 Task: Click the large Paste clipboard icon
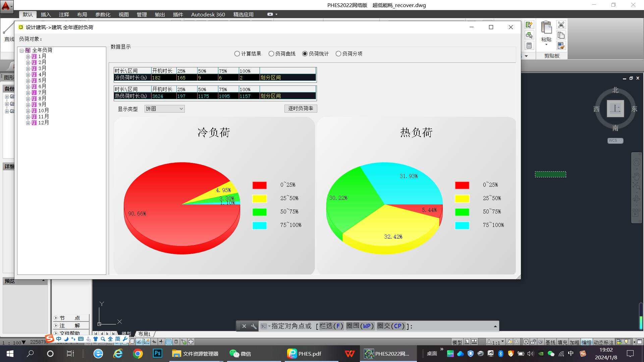click(546, 28)
